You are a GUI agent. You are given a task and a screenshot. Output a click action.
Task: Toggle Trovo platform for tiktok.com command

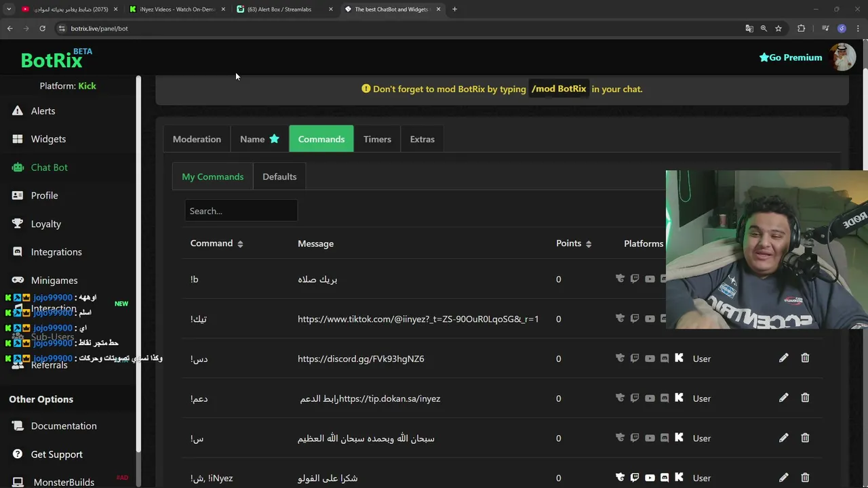tap(620, 318)
